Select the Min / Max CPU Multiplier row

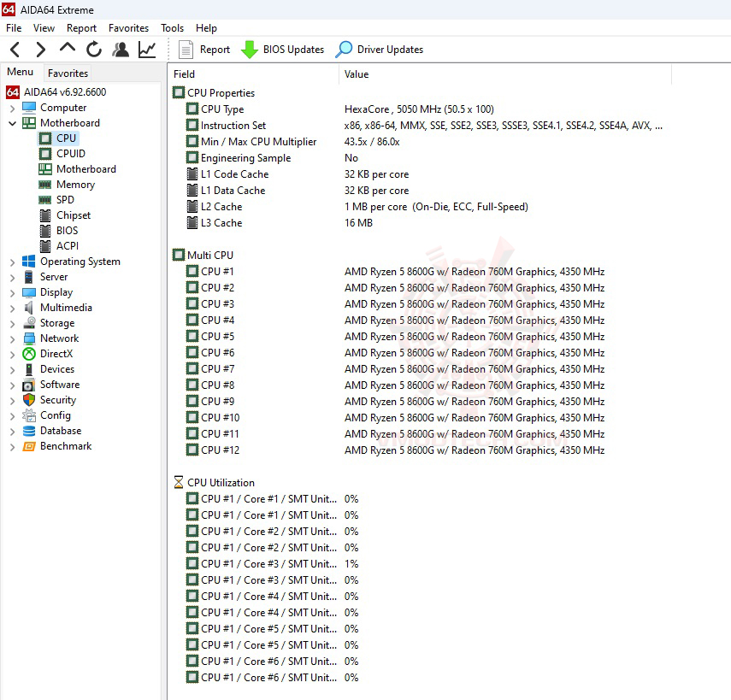420,142
